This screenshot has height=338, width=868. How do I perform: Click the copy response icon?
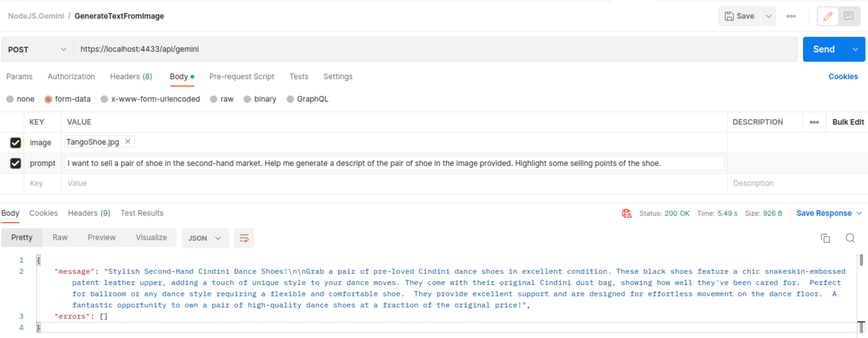[x=825, y=238]
